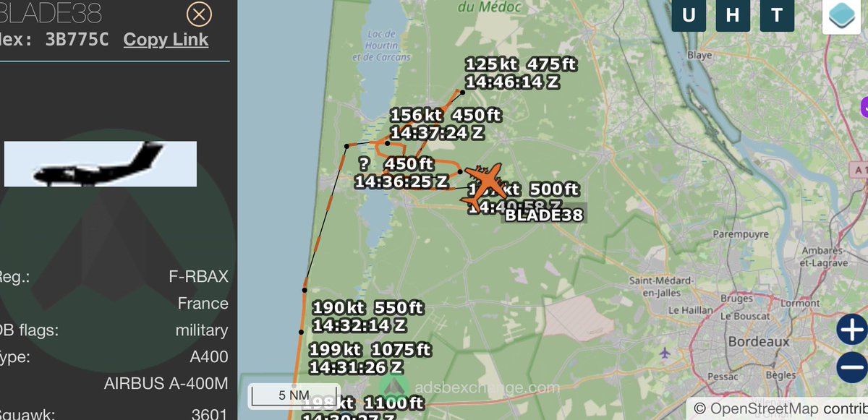The height and width of the screenshot is (420, 868).
Task: Click the AIRBUS A-400M type description
Action: 166,383
